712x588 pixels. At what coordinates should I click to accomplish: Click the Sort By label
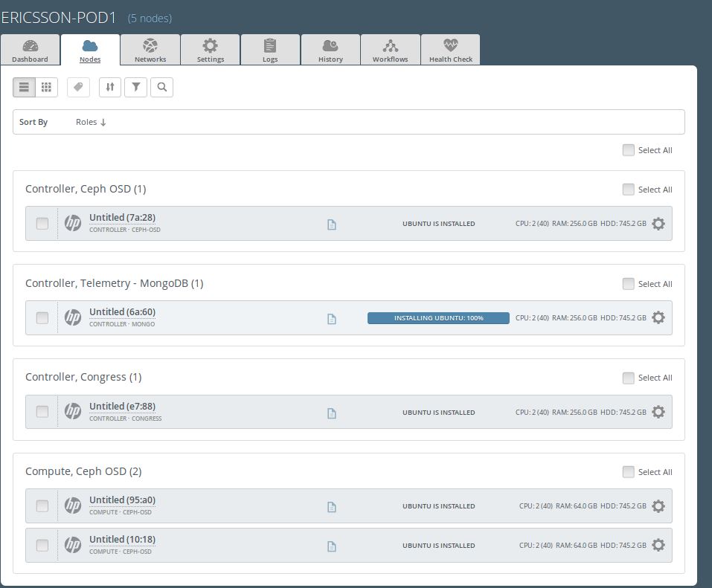pos(33,122)
